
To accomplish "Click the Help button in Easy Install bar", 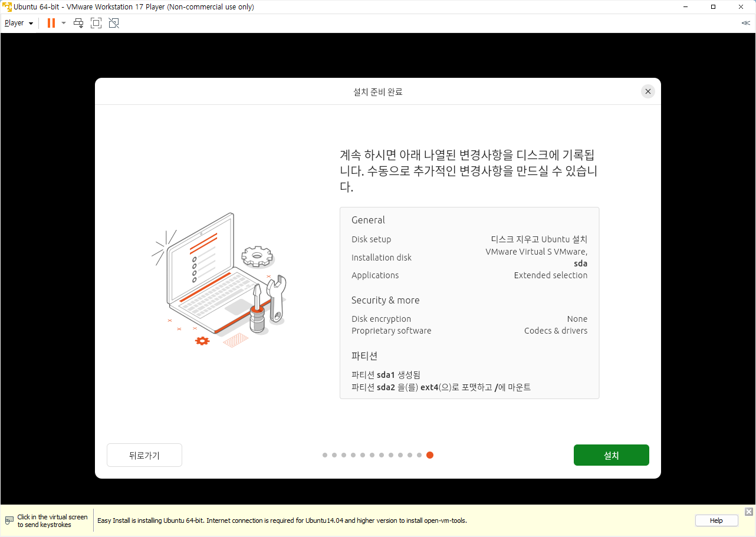I will (x=716, y=520).
